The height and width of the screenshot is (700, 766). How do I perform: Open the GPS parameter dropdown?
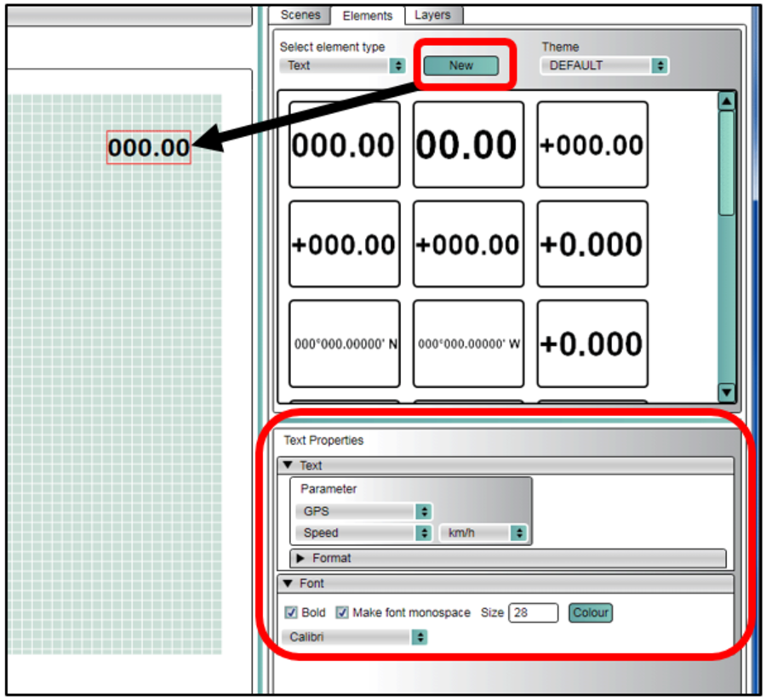[363, 511]
